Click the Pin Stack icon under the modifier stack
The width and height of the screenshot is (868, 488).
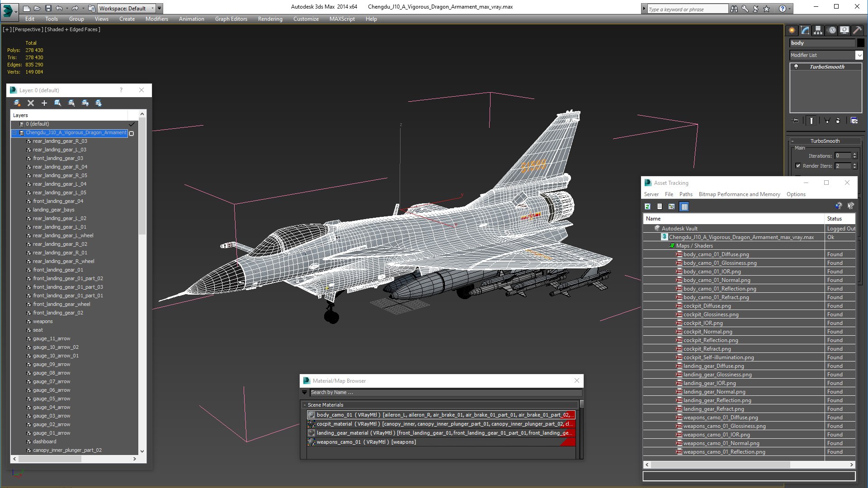coord(796,121)
